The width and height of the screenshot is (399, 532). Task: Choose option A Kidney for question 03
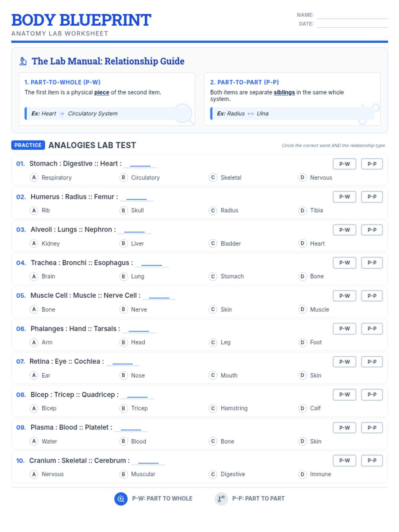pyautogui.click(x=45, y=243)
